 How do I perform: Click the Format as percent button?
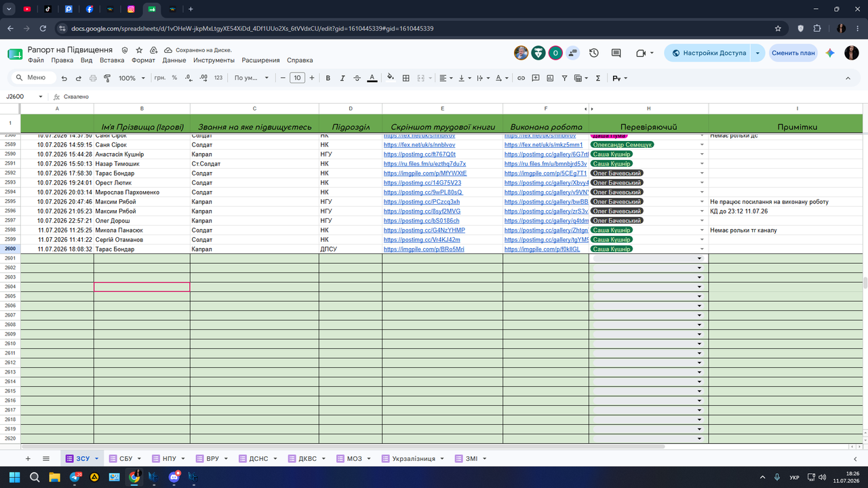[174, 78]
